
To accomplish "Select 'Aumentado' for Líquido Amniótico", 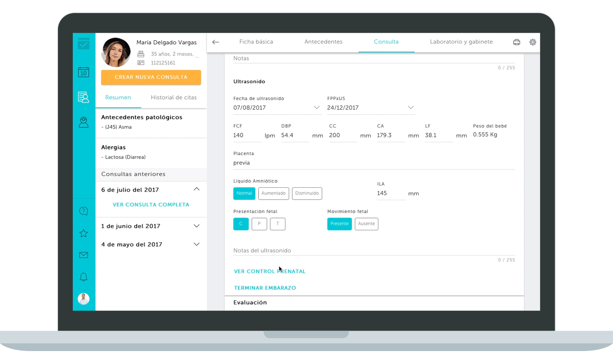I will point(273,193).
